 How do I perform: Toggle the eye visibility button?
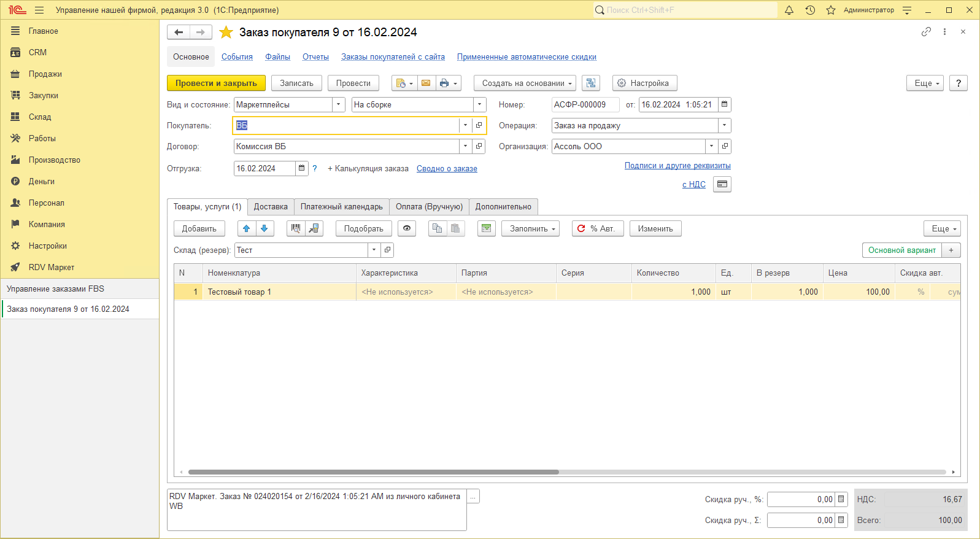point(406,228)
